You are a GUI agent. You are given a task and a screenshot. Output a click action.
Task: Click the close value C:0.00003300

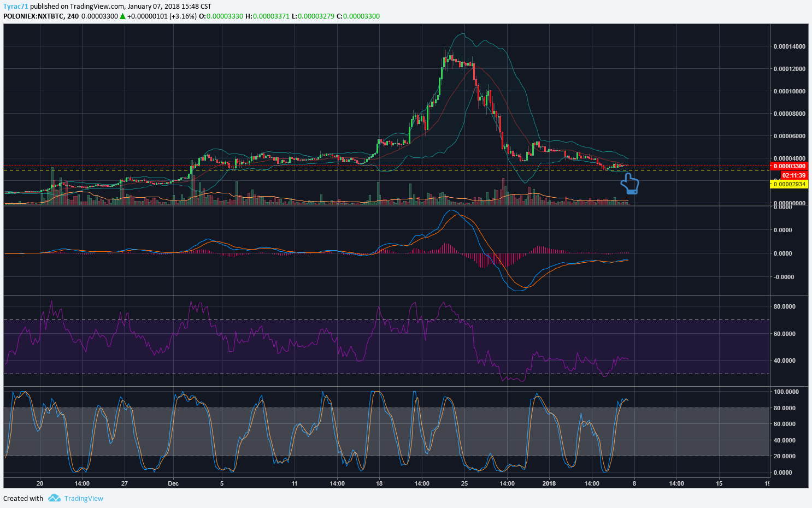click(358, 16)
